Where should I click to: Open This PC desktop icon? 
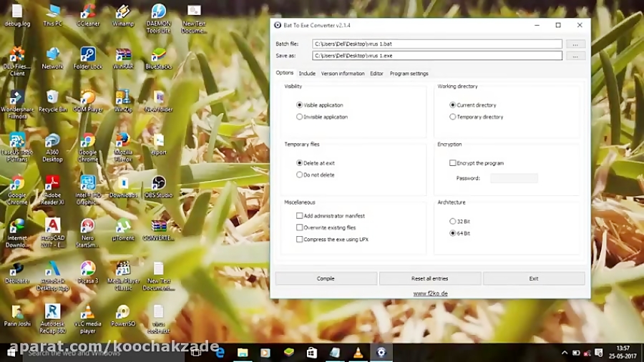point(52,16)
